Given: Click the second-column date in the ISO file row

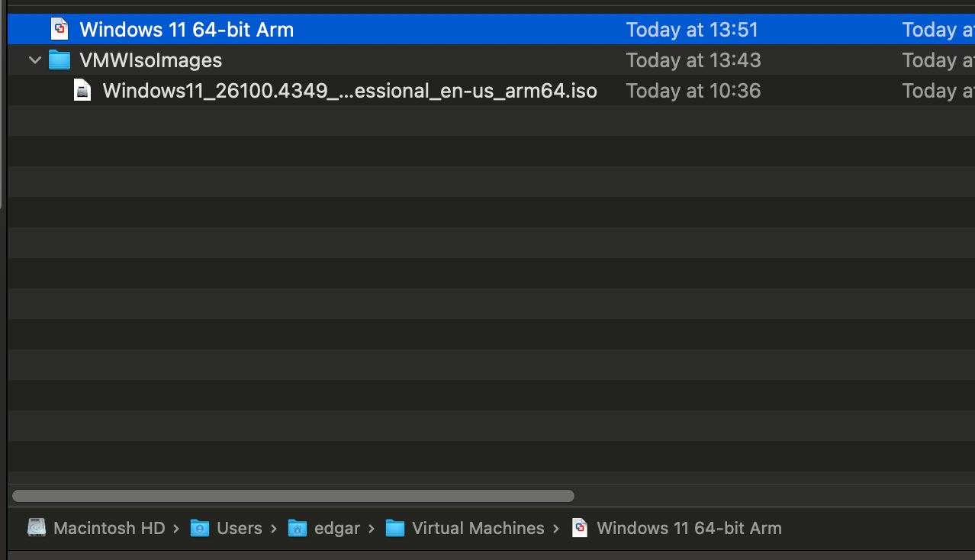Looking at the screenshot, I should point(938,91).
